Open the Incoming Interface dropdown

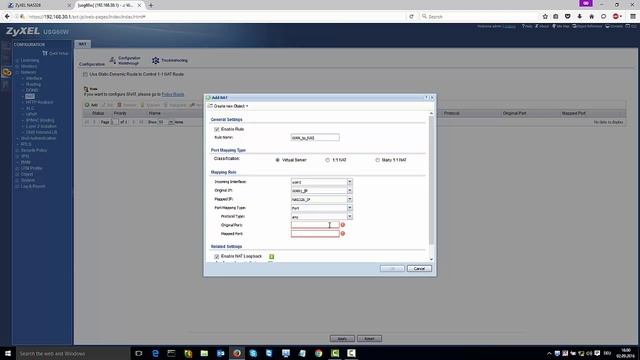(x=349, y=182)
